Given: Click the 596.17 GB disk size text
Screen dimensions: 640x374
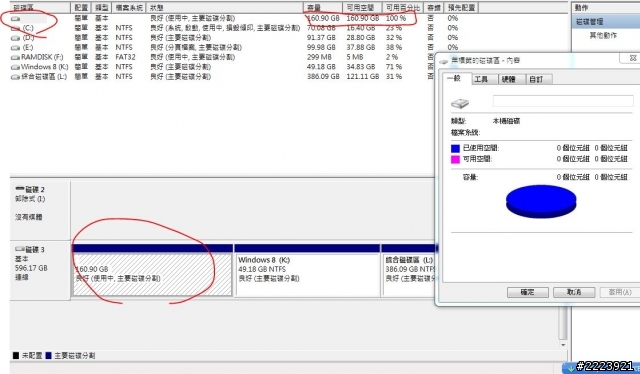Looking at the screenshot, I should 31,268.
